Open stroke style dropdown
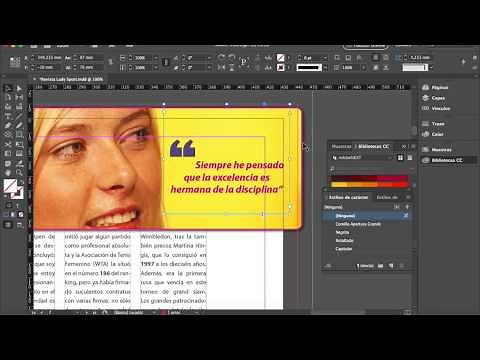Viewport: 480px width, 360px height. point(325,67)
